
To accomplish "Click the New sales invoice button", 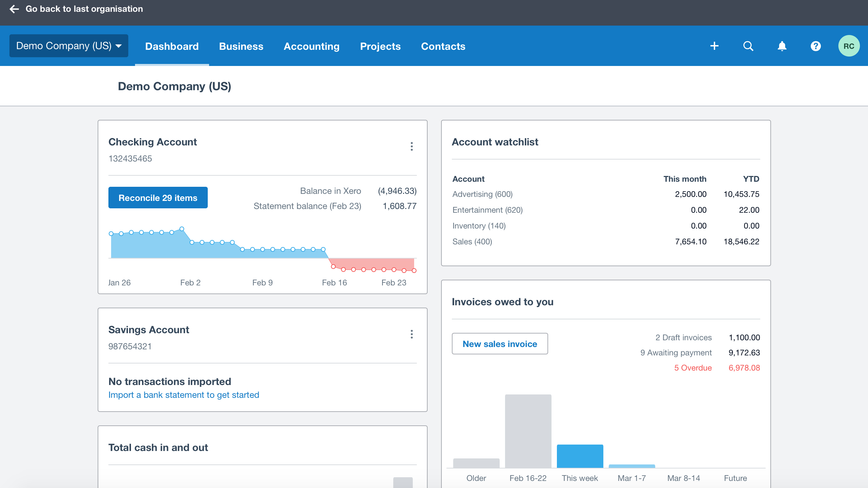I will pyautogui.click(x=500, y=343).
